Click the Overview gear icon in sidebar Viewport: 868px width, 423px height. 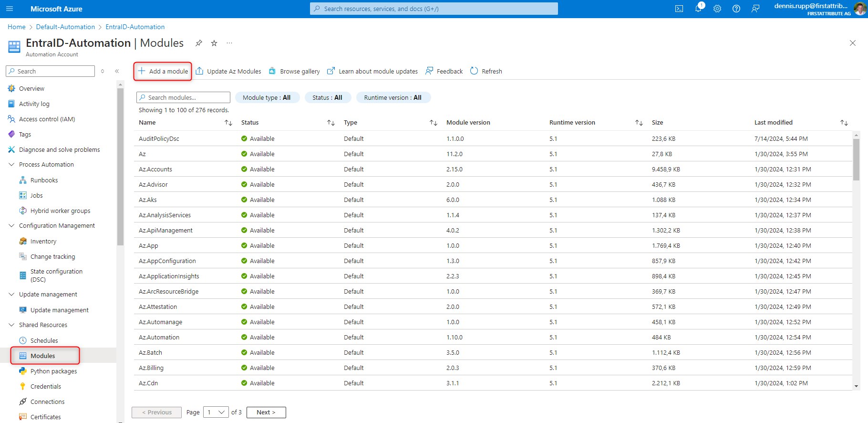click(x=11, y=88)
